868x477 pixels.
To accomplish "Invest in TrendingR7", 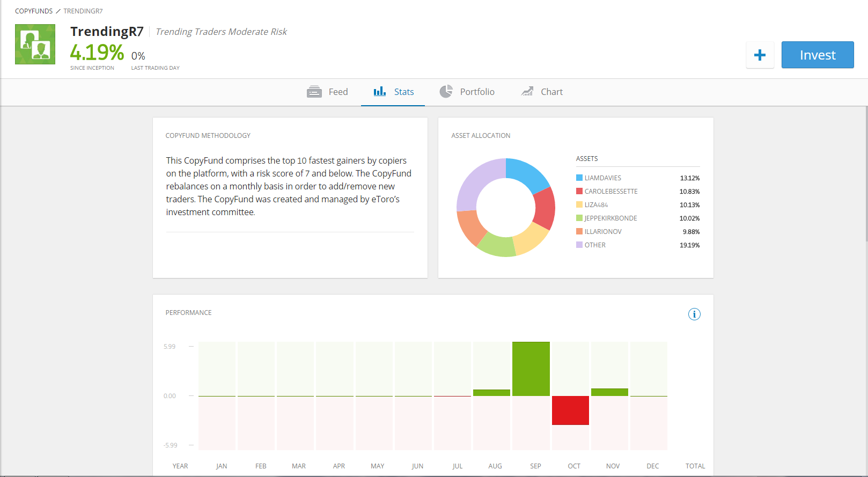I will pos(818,55).
